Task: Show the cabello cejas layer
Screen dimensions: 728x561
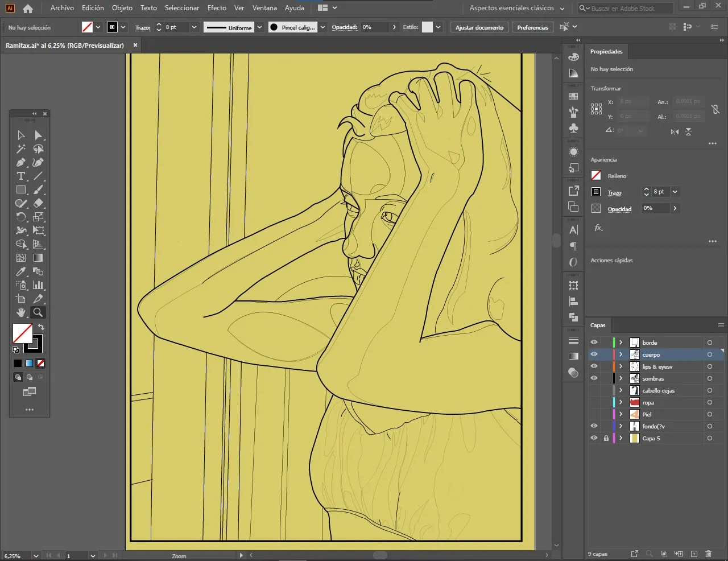Action: (x=594, y=390)
